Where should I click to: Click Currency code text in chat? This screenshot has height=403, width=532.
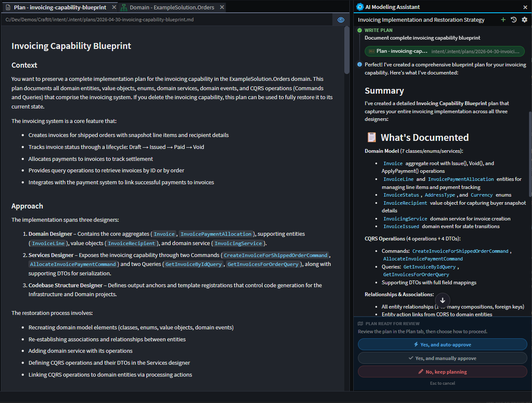pyautogui.click(x=482, y=195)
